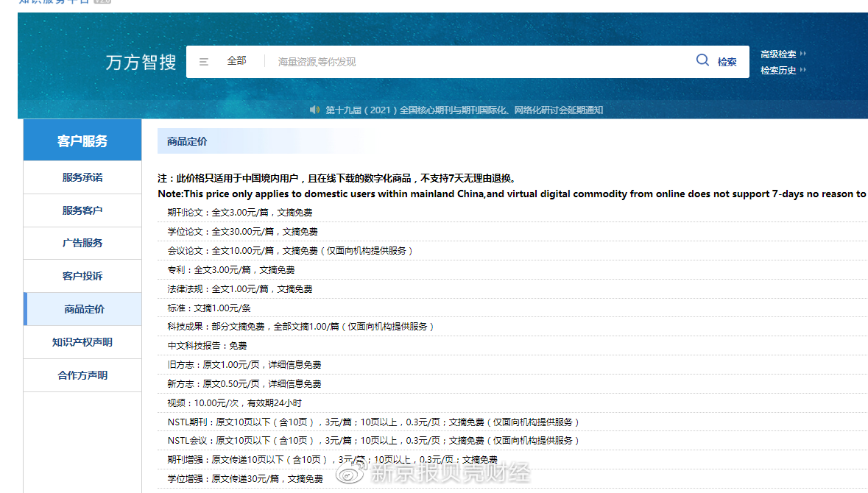Open 高级检索 advanced search link
The height and width of the screenshot is (493, 868).
tap(777, 54)
